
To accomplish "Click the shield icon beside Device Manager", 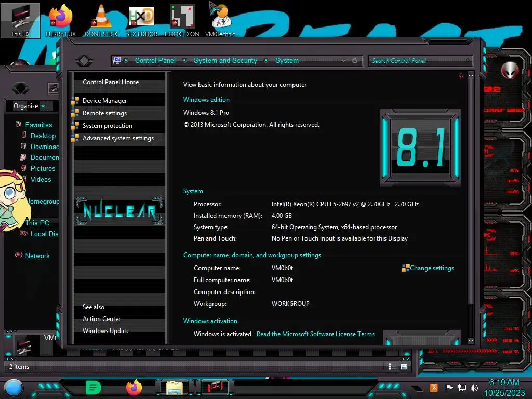I will pos(75,101).
